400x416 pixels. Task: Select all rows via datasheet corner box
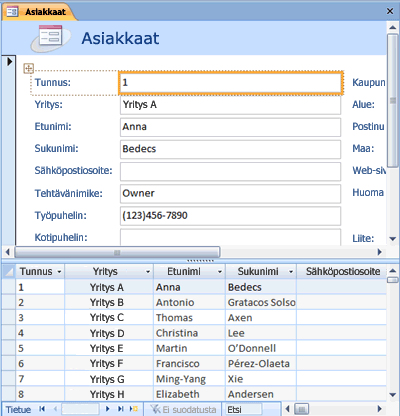9,272
